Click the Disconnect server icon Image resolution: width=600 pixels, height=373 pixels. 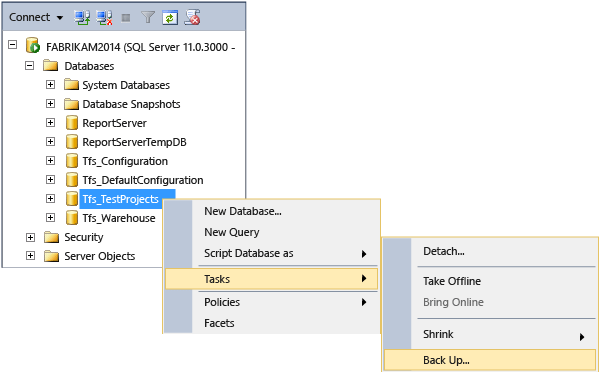click(x=104, y=17)
